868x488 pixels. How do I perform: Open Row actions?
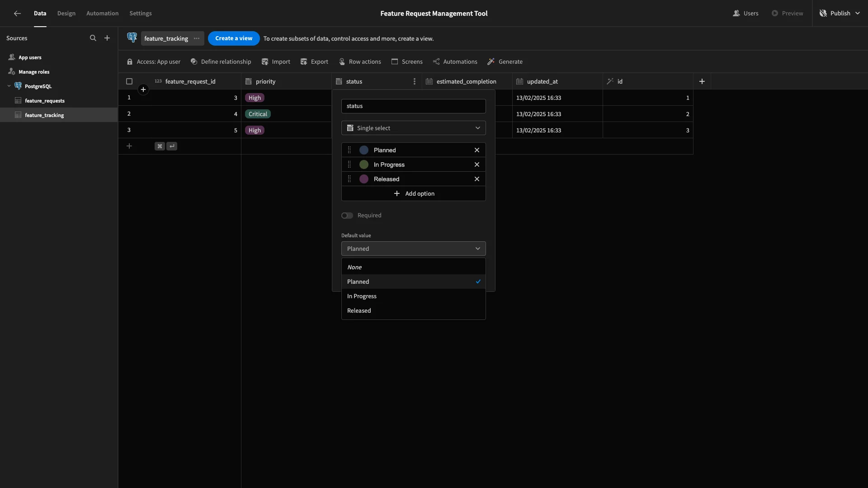pyautogui.click(x=360, y=62)
